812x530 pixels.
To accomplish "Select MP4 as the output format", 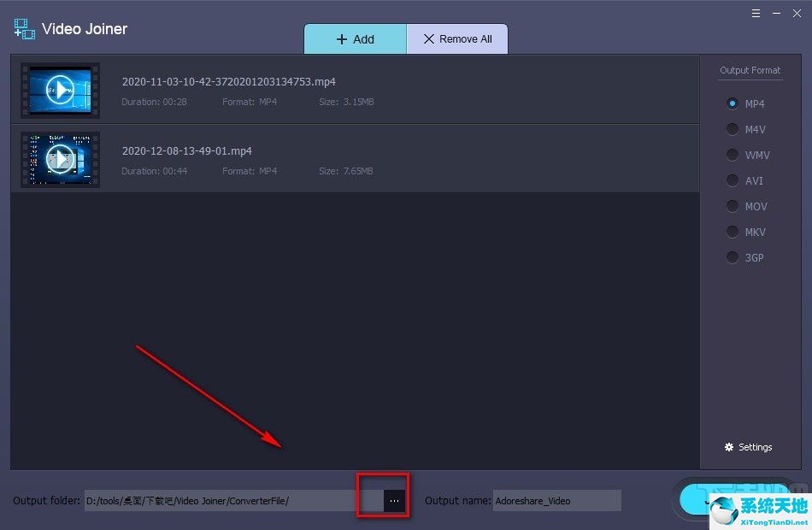I will click(733, 103).
